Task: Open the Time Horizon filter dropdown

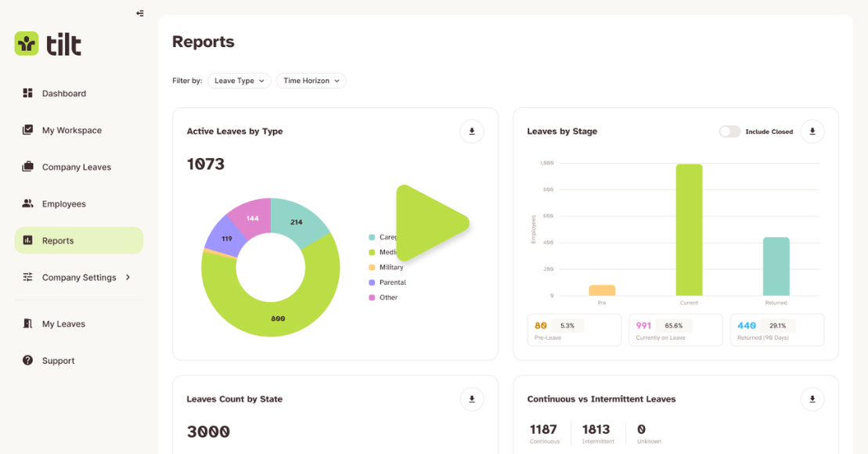Action: point(311,81)
